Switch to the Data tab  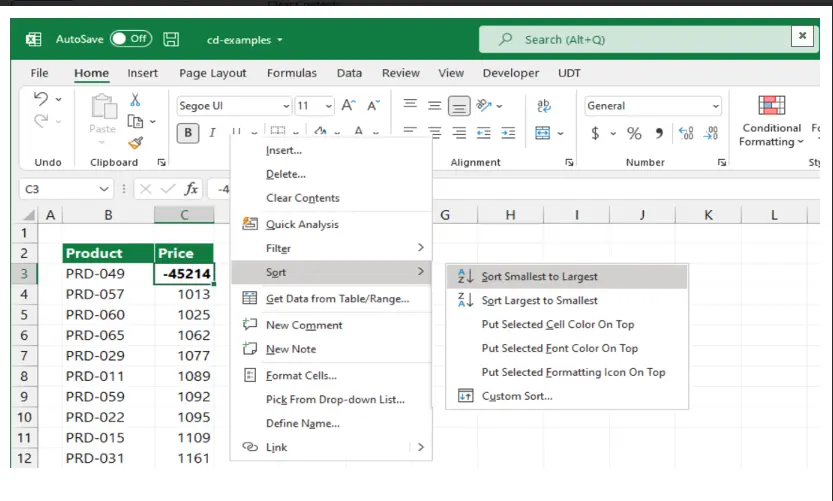(349, 73)
